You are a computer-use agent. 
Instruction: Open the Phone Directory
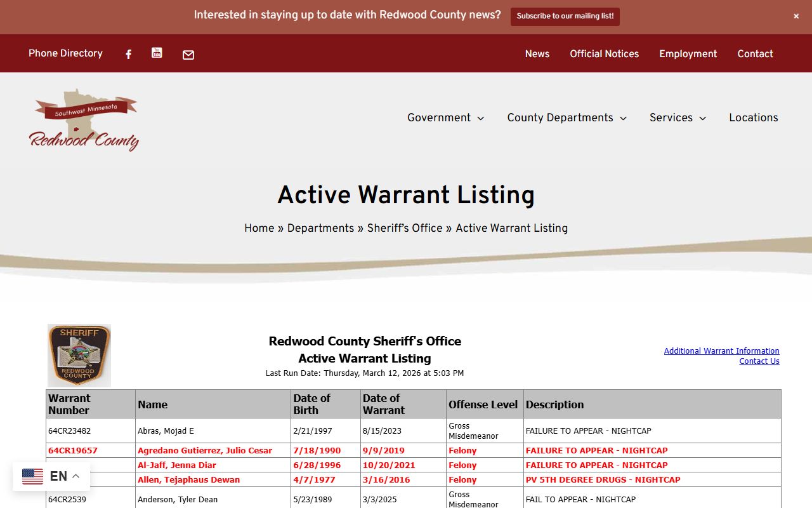point(65,53)
